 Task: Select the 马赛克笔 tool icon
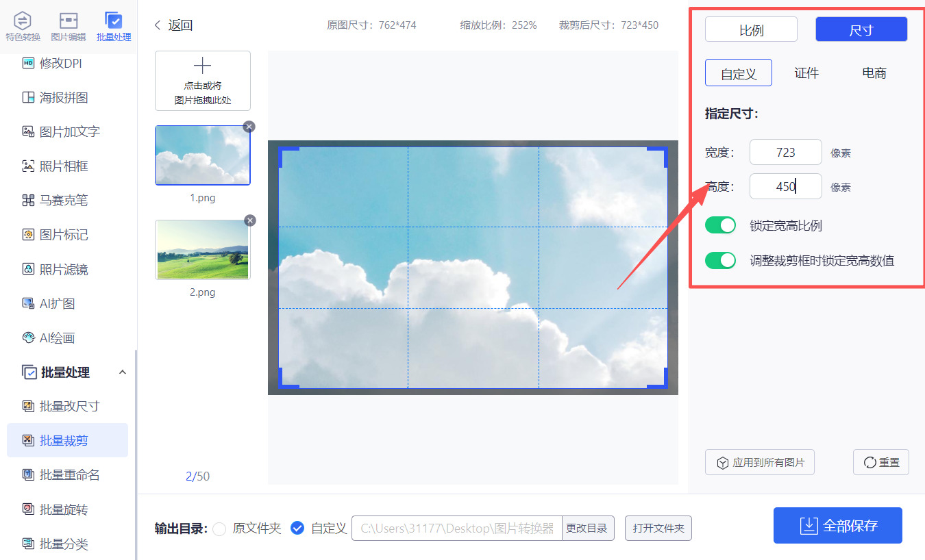click(x=28, y=201)
